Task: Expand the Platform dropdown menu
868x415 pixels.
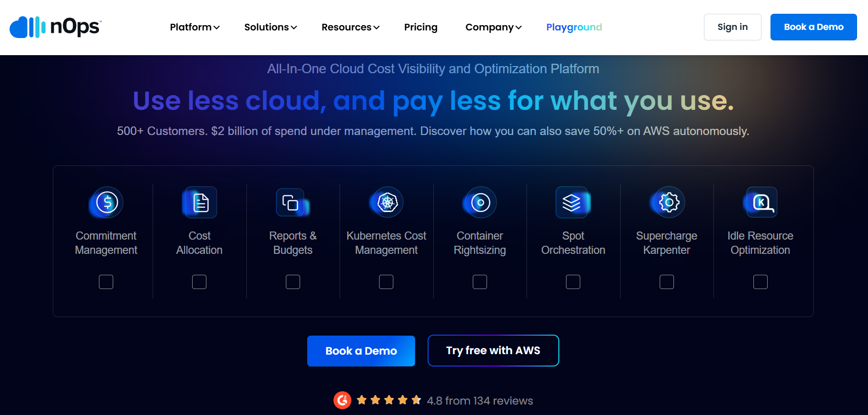Action: 195,27
